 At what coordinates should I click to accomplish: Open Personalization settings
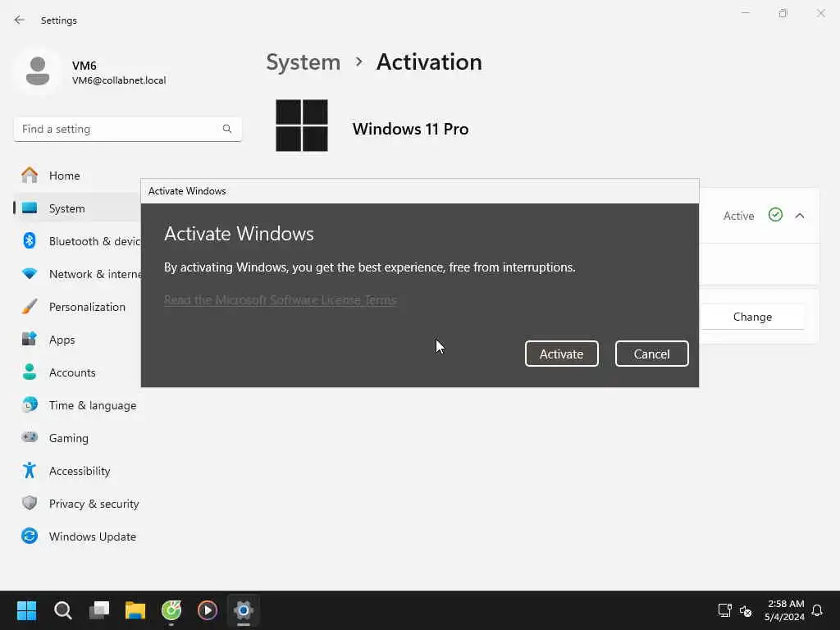(78, 307)
